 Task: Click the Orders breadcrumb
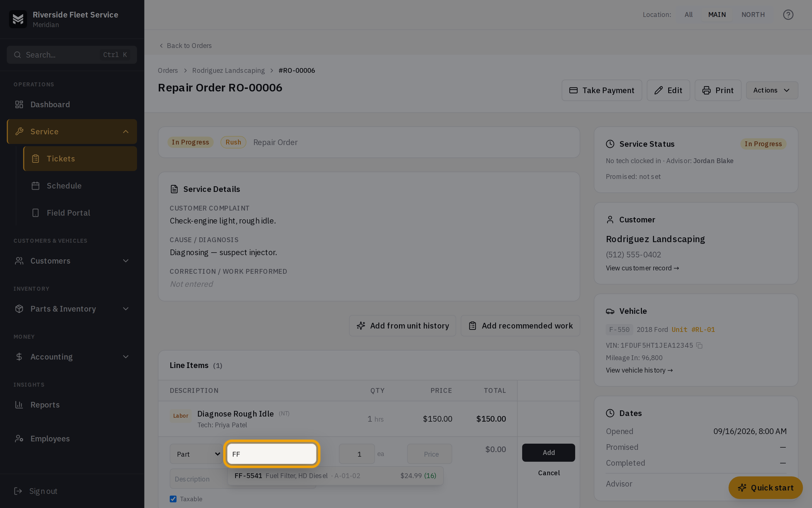point(168,71)
